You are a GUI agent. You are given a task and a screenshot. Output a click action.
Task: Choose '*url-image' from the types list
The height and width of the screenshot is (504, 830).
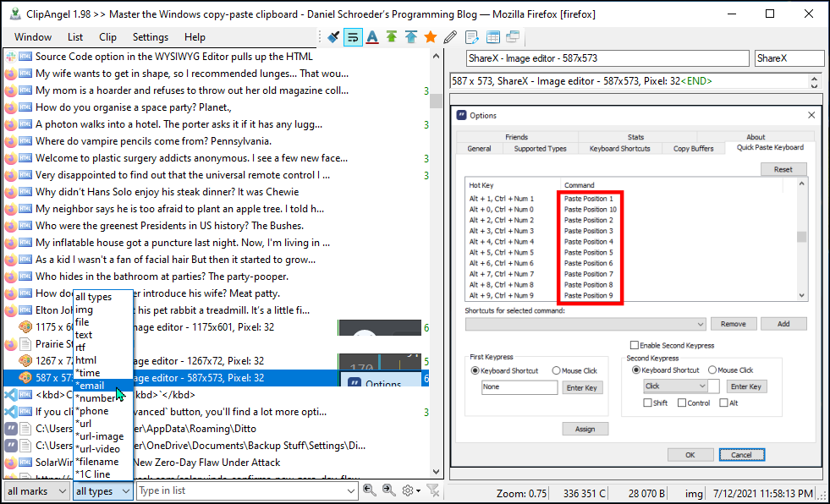point(103,436)
